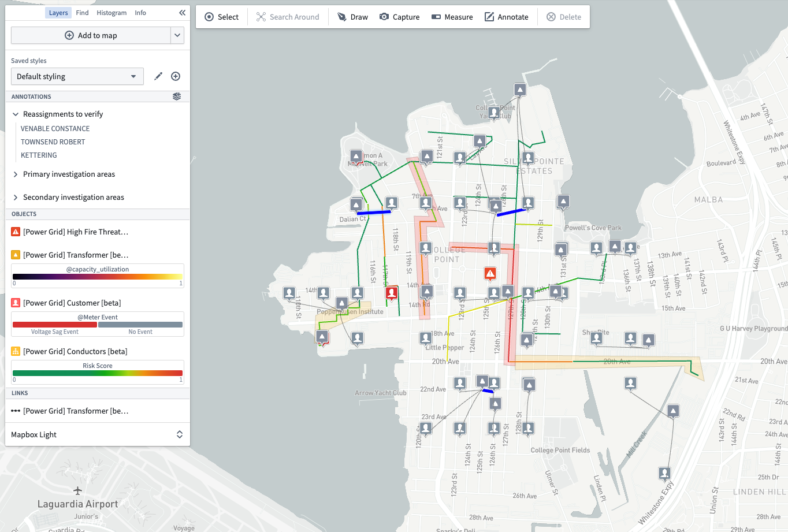The width and height of the screenshot is (788, 532).
Task: Open the Histogram tab
Action: pos(111,13)
